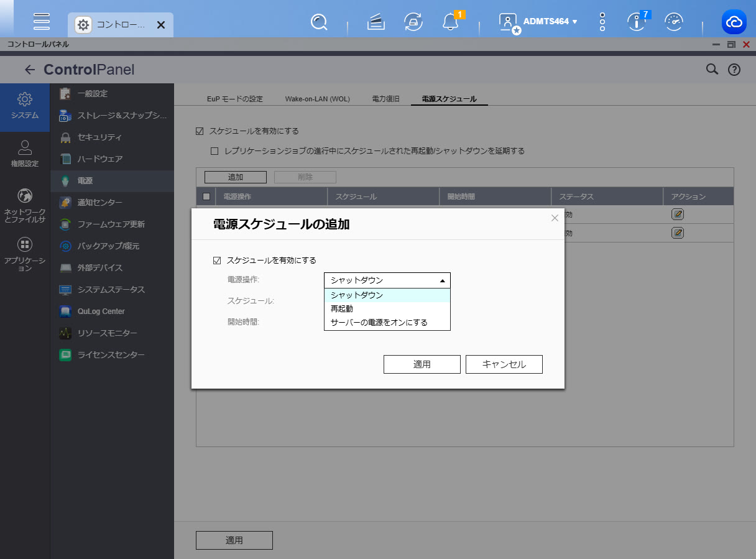Open セキュリティ in the sidebar
The height and width of the screenshot is (559, 756).
[x=99, y=137]
